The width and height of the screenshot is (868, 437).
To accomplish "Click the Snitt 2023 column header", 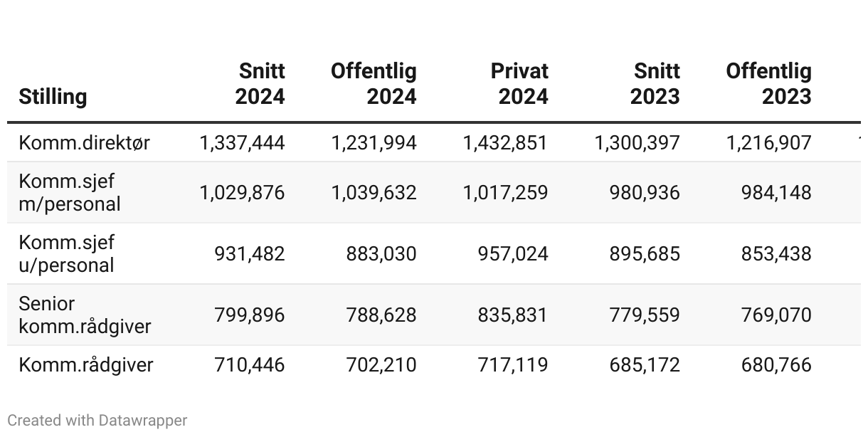I will tap(655, 84).
